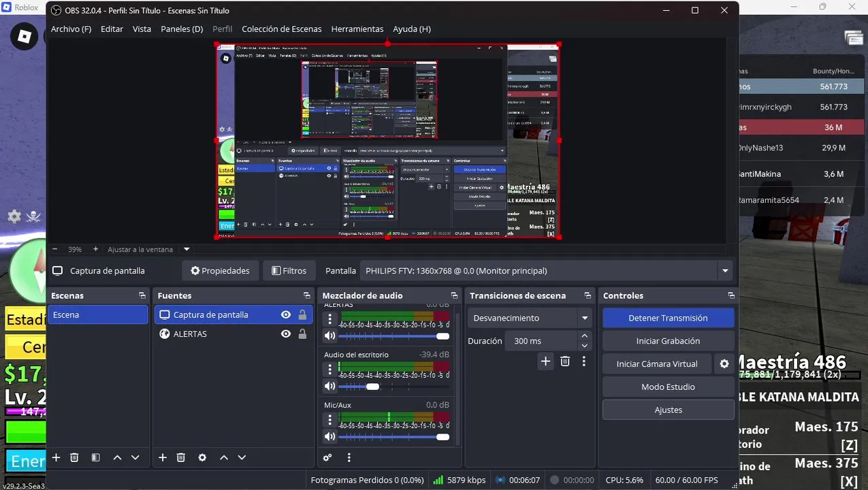Float the Fuentes dock panel
Viewport: 868px width, 490px height.
click(x=307, y=295)
